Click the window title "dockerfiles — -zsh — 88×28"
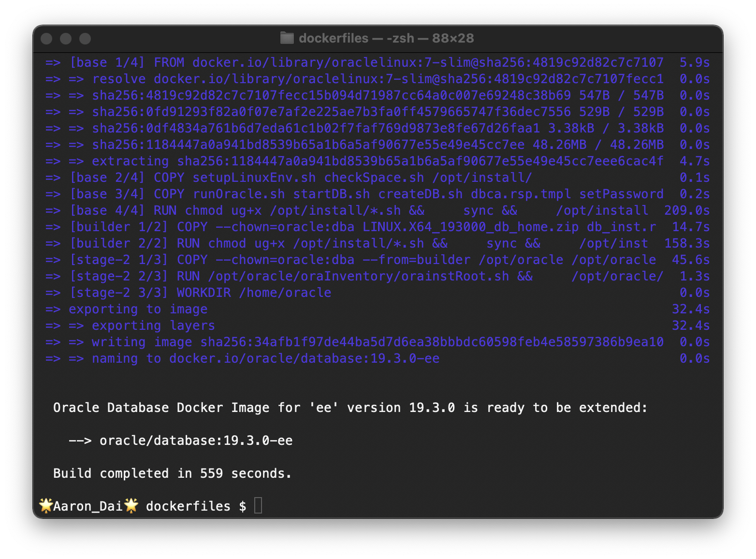The width and height of the screenshot is (756, 559). (x=386, y=38)
